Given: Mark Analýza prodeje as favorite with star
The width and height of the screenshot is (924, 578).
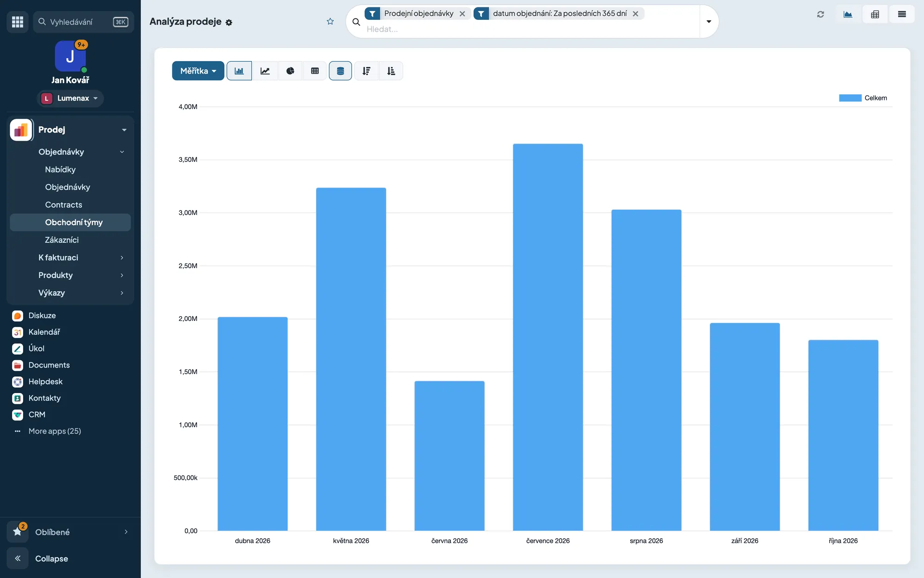Looking at the screenshot, I should pos(330,21).
